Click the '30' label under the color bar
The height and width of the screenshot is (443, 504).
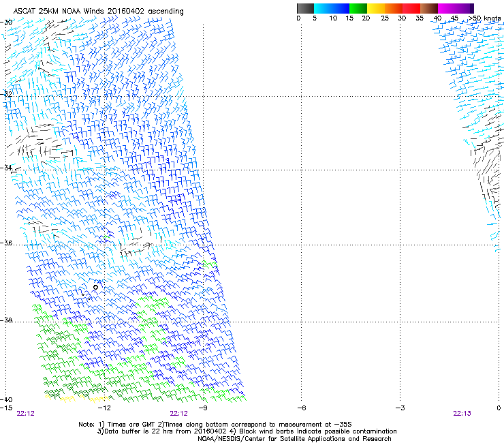[402, 18]
